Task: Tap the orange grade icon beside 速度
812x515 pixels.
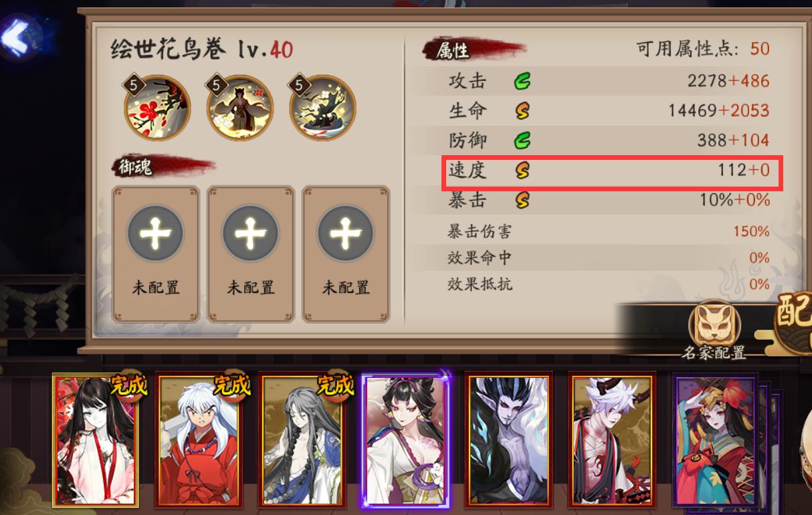Action: 522,171
